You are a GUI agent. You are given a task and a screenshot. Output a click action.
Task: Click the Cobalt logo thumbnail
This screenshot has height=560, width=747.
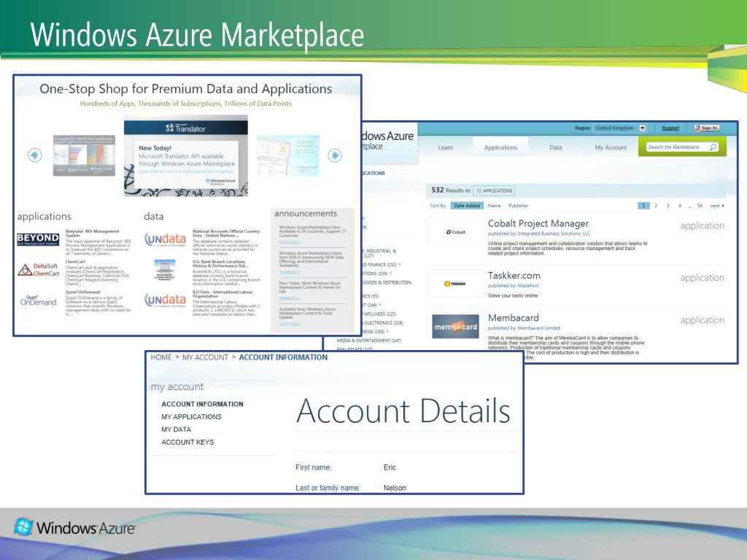coord(455,232)
